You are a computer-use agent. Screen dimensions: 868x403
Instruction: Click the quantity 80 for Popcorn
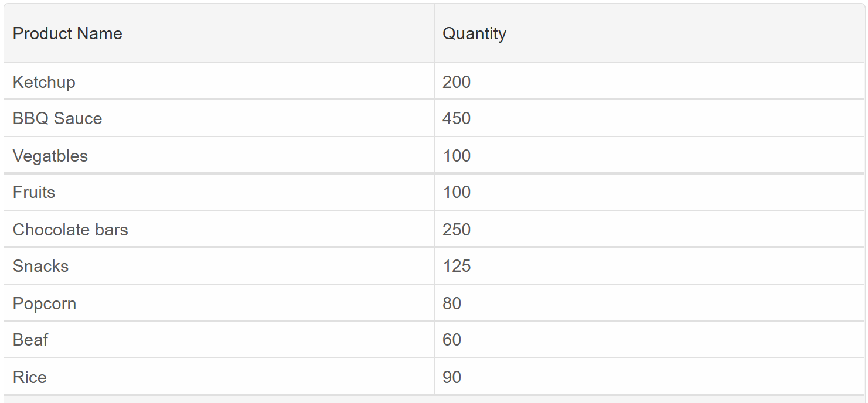coord(649,303)
